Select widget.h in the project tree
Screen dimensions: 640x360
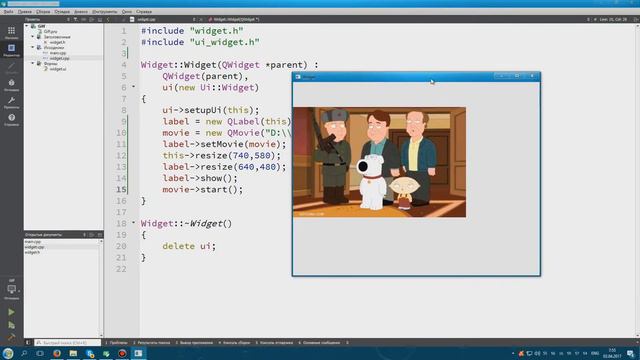tap(57, 42)
